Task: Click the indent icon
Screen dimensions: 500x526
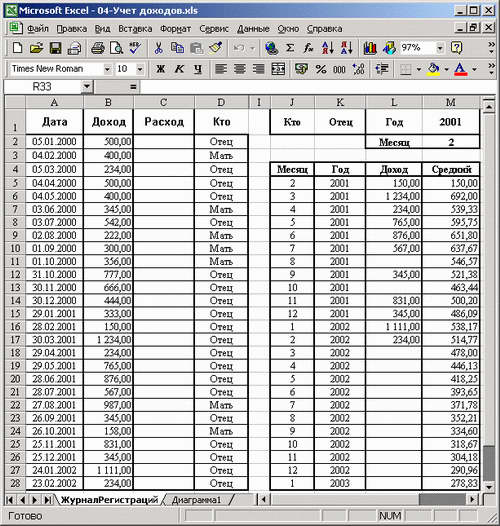Action: (x=382, y=69)
